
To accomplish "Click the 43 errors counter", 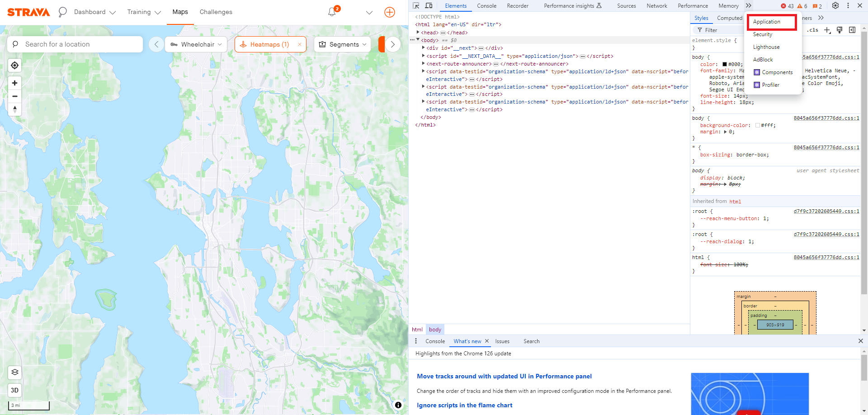I will tap(787, 6).
